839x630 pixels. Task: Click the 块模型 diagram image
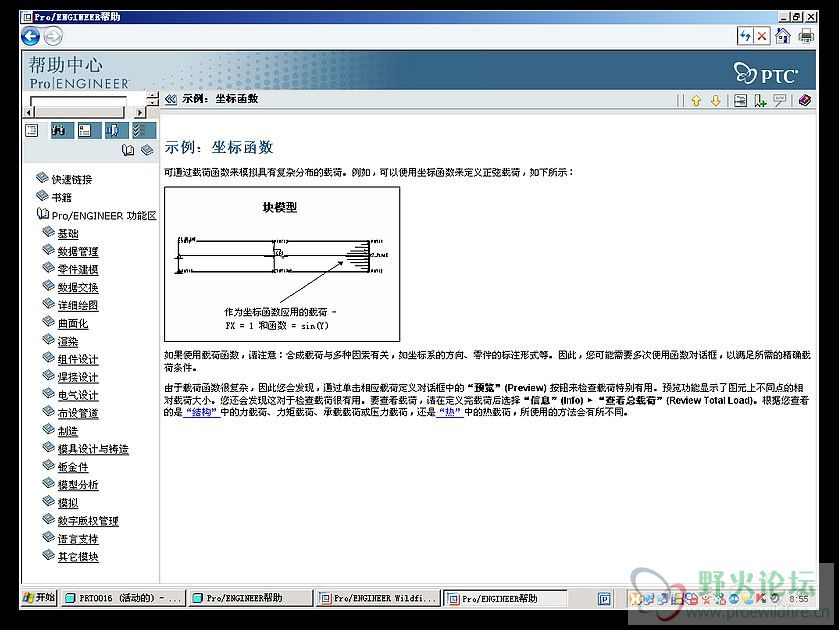(282, 264)
